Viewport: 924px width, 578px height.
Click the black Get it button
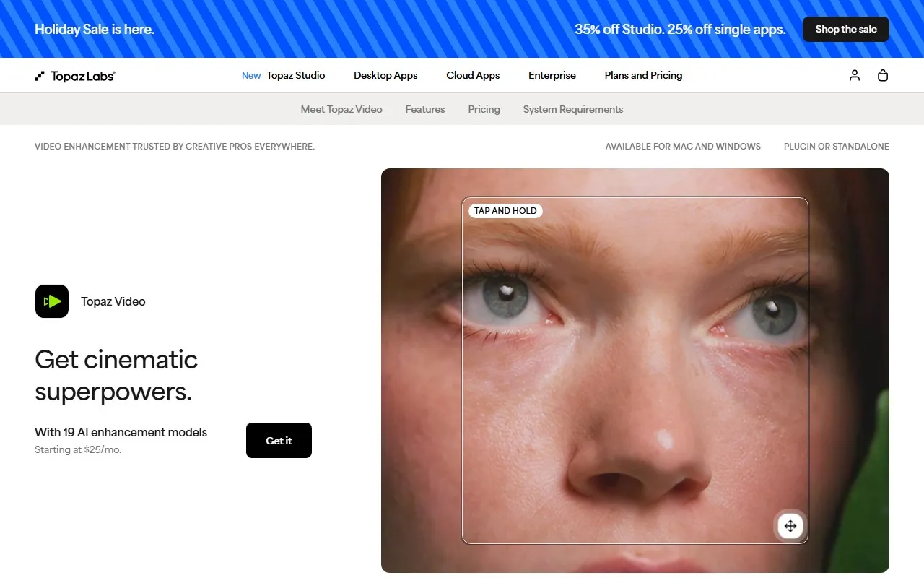(279, 441)
